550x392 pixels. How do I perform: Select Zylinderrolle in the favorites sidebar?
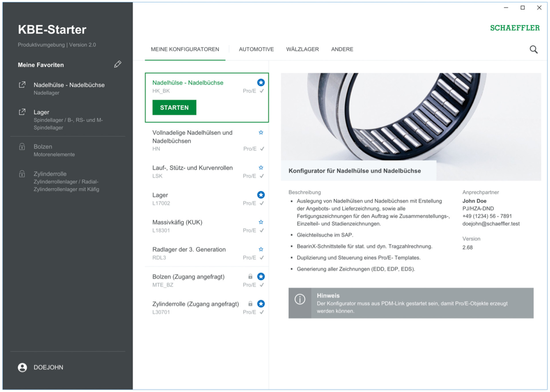[x=50, y=174]
